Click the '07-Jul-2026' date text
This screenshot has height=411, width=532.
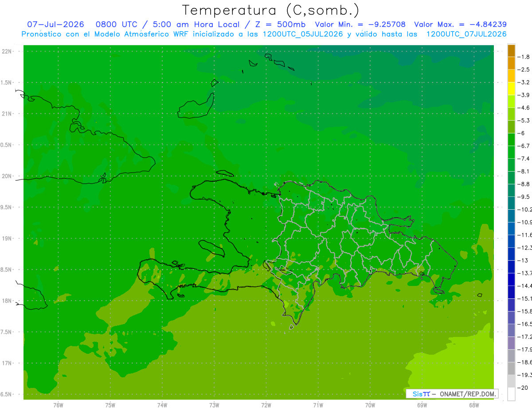[56, 24]
